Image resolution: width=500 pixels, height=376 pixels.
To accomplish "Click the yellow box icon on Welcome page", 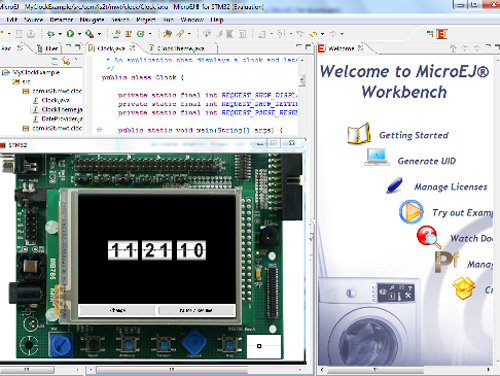I will pyautogui.click(x=463, y=288).
